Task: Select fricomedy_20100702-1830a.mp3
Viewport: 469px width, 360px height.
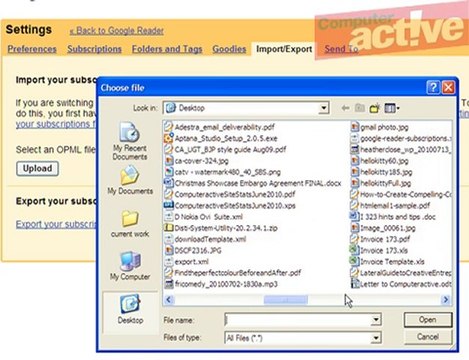Action: [221, 284]
